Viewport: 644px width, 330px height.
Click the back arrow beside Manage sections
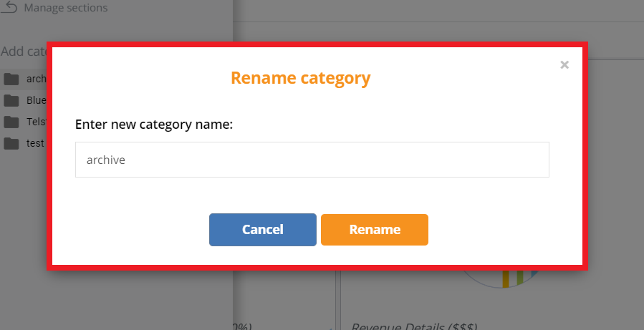tap(10, 7)
